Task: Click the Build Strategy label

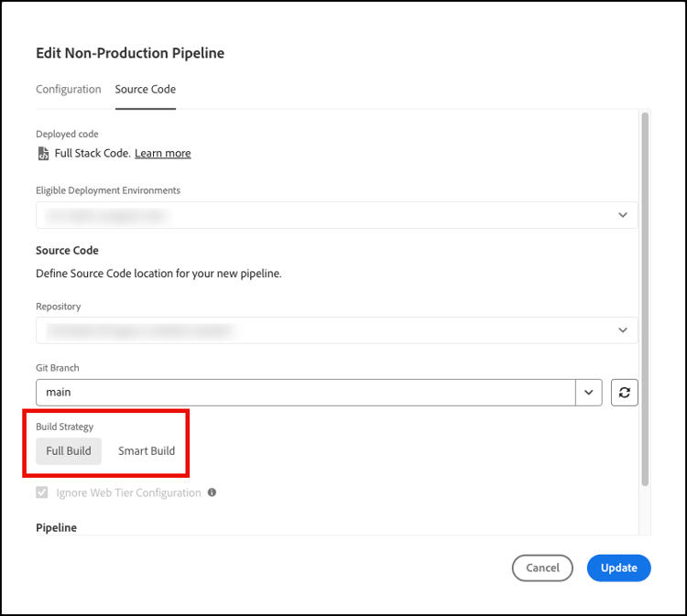Action: click(x=65, y=427)
